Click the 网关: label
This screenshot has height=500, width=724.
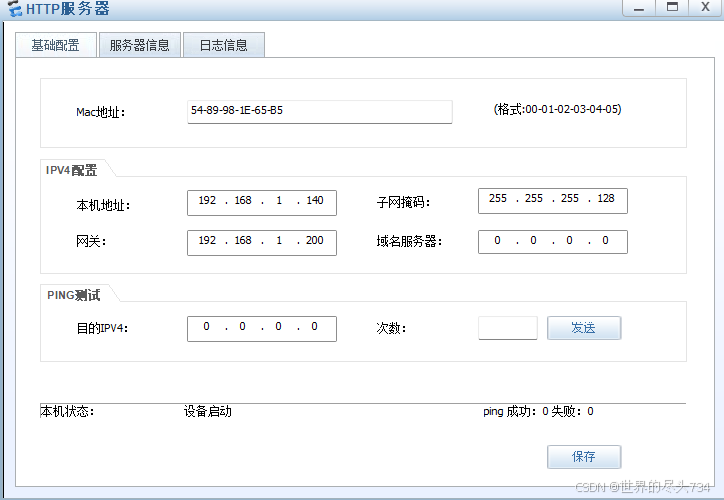[x=91, y=241]
